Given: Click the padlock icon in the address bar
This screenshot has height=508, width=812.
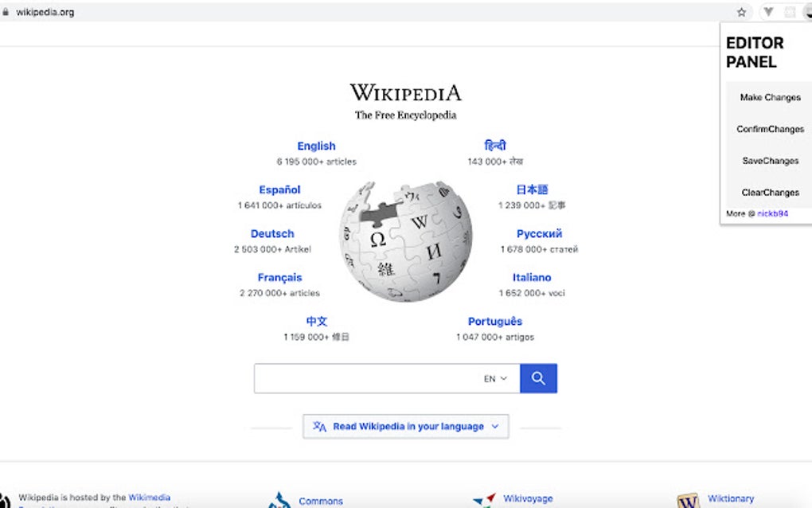Looking at the screenshot, I should point(8,12).
